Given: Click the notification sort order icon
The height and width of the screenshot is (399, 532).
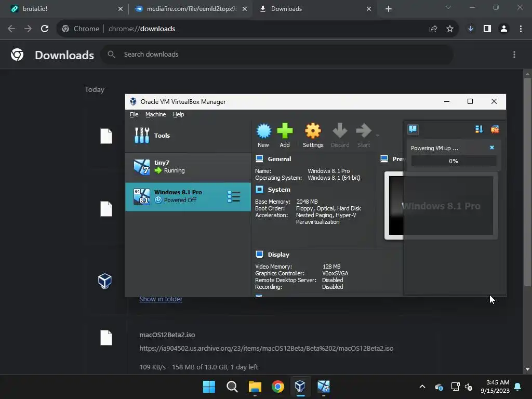Looking at the screenshot, I should point(479,129).
